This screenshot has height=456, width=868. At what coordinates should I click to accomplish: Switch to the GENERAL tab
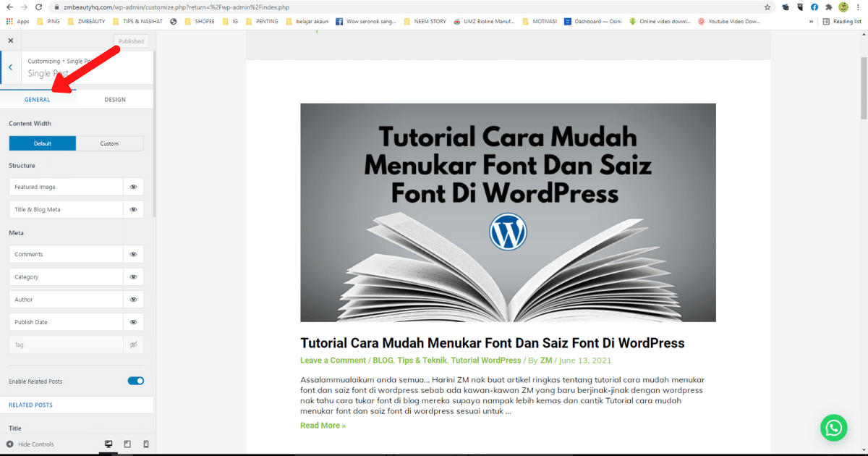point(38,99)
